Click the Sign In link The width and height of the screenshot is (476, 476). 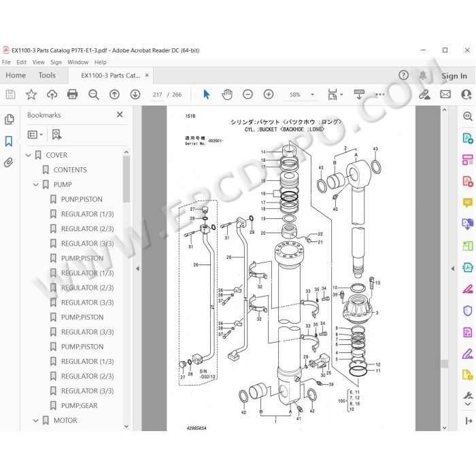tap(454, 76)
